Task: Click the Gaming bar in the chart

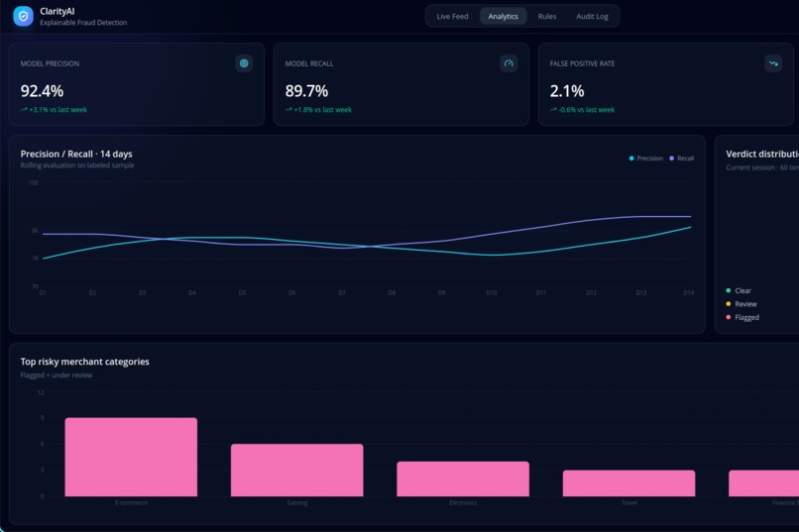Action: (x=297, y=471)
